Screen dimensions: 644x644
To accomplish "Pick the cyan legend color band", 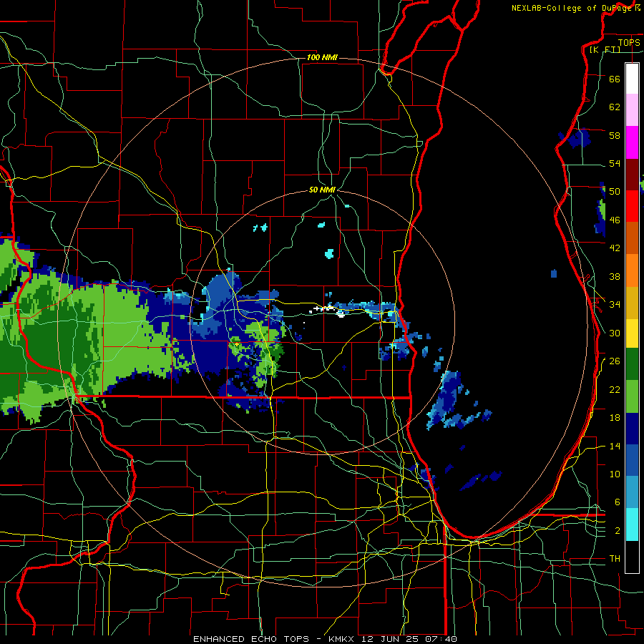I will click(632, 525).
